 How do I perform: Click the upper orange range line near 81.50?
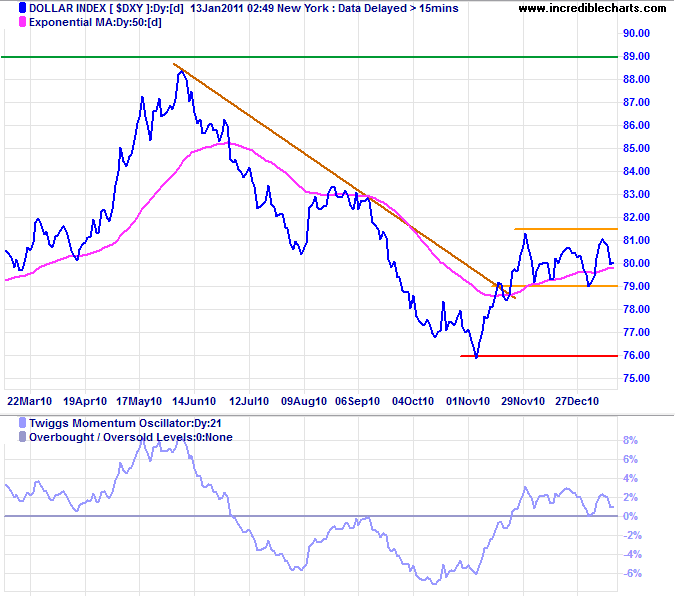pos(560,229)
